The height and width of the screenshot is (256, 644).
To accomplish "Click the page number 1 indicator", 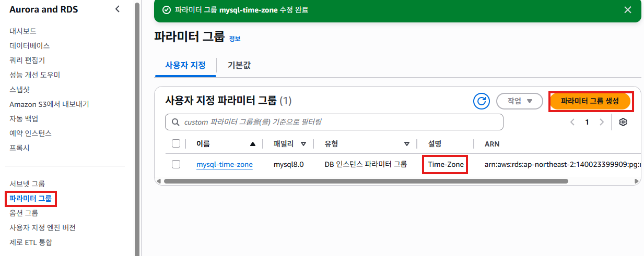I will coord(587,122).
